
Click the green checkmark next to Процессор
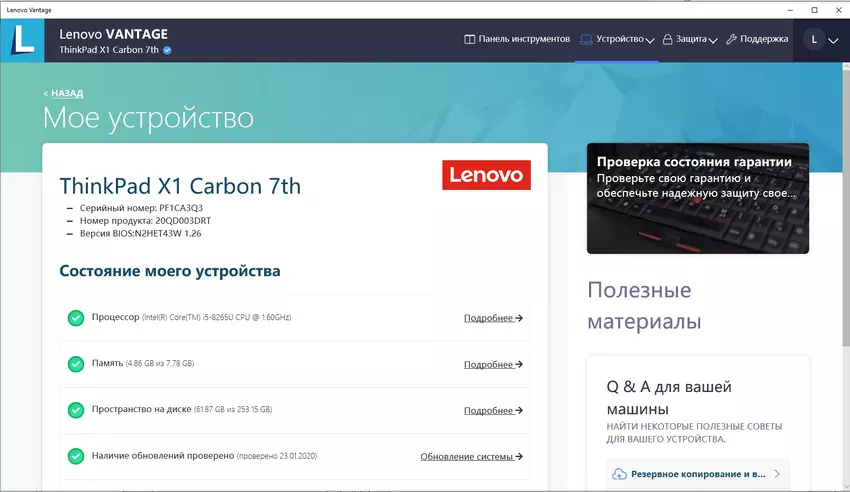(76, 318)
